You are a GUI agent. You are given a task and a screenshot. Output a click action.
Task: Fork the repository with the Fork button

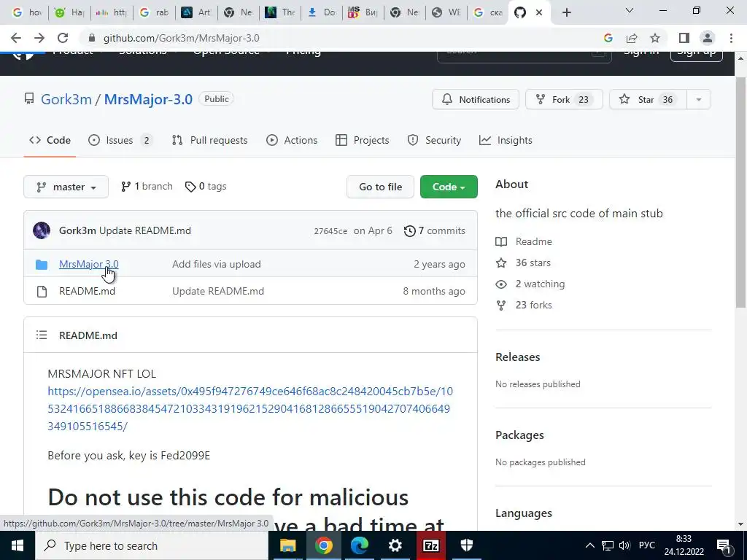tap(564, 99)
